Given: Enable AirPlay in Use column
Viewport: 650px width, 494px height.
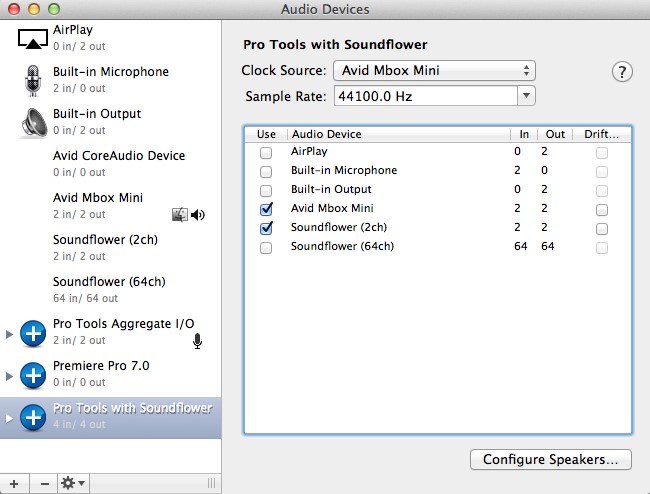Looking at the screenshot, I should (266, 153).
